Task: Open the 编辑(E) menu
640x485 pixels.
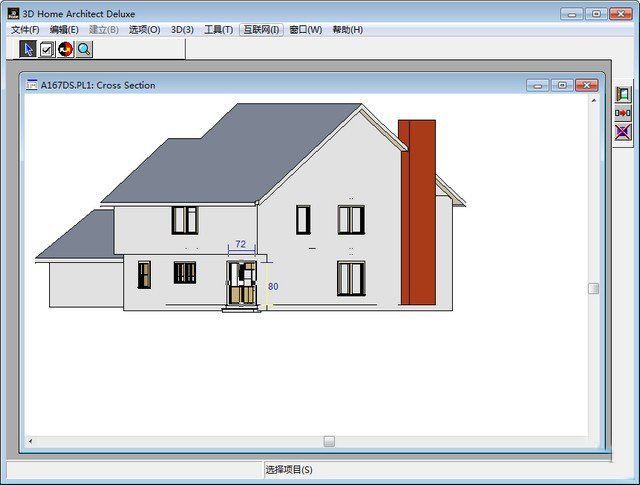Action: pyautogui.click(x=64, y=30)
